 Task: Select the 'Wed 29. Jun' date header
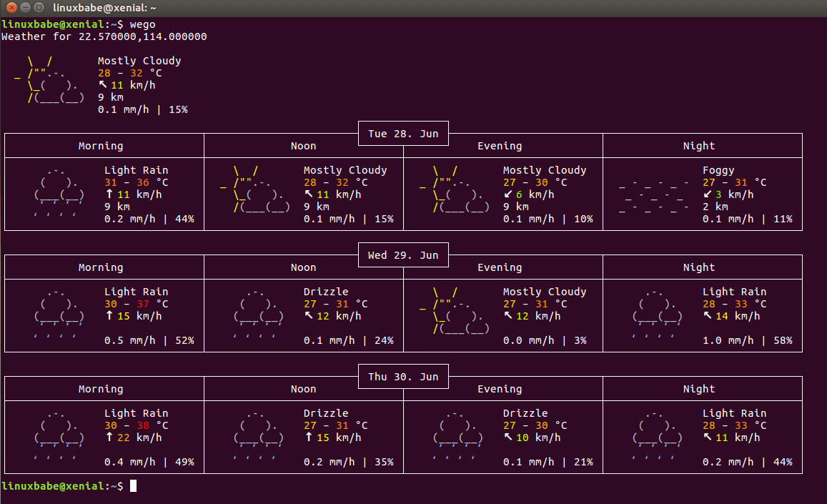tap(403, 255)
